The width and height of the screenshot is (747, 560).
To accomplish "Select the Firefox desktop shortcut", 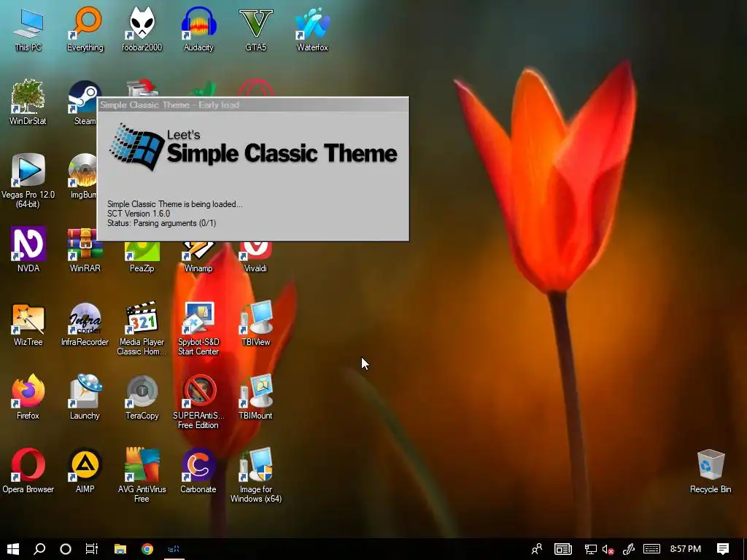I will (x=28, y=397).
